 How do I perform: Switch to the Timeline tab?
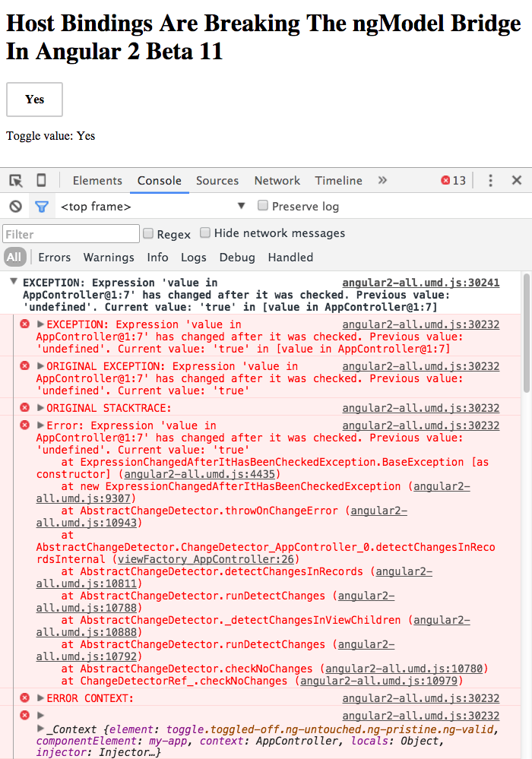pyautogui.click(x=338, y=181)
